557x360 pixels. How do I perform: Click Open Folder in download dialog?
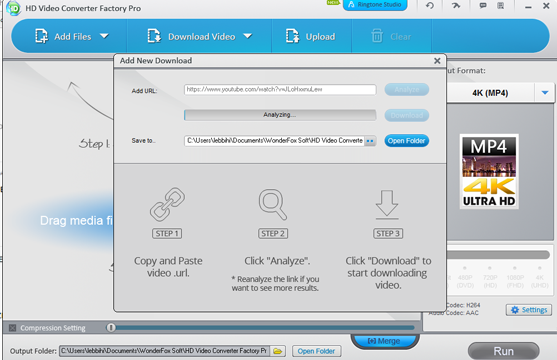(407, 141)
